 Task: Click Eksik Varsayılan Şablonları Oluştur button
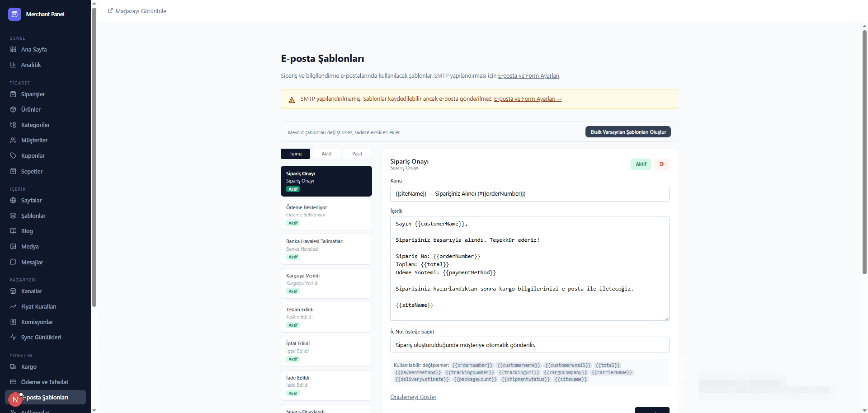(x=628, y=132)
